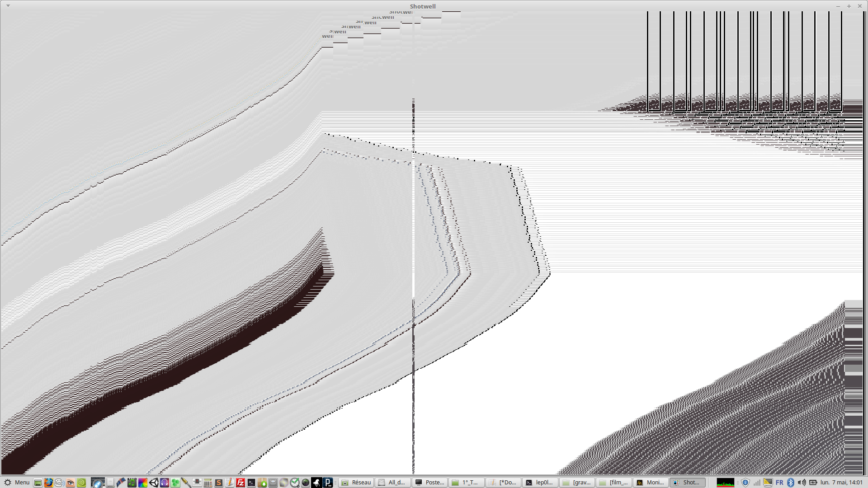The width and height of the screenshot is (868, 488).
Task: Open the volume control tray icon
Action: [802, 483]
